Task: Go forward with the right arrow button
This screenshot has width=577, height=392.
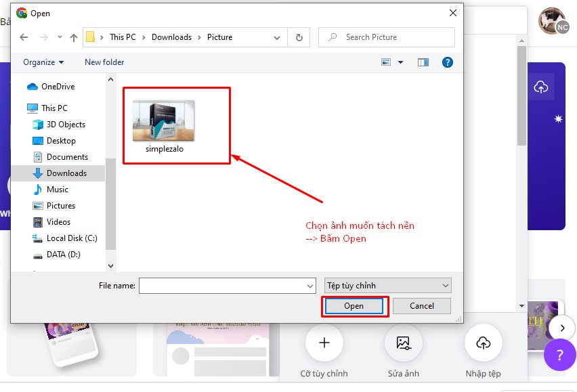Action: (x=44, y=37)
